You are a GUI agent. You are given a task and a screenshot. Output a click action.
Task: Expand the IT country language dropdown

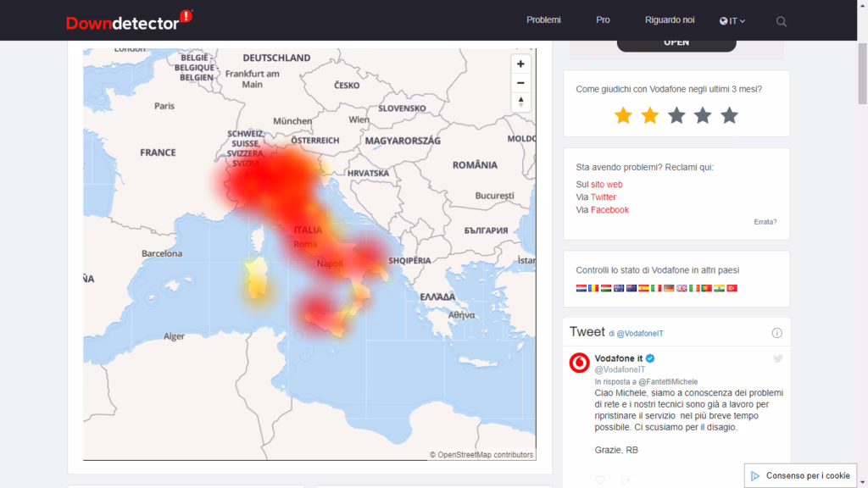click(x=732, y=21)
